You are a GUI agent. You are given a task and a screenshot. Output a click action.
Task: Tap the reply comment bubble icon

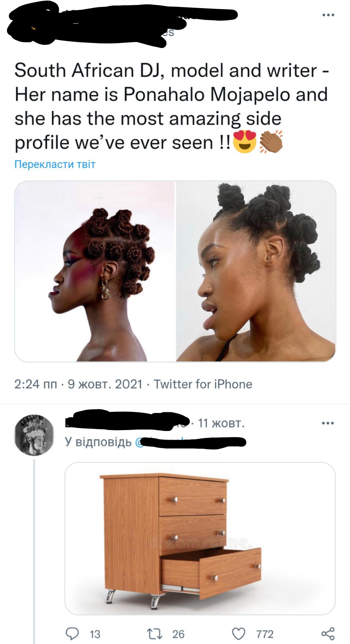72,633
